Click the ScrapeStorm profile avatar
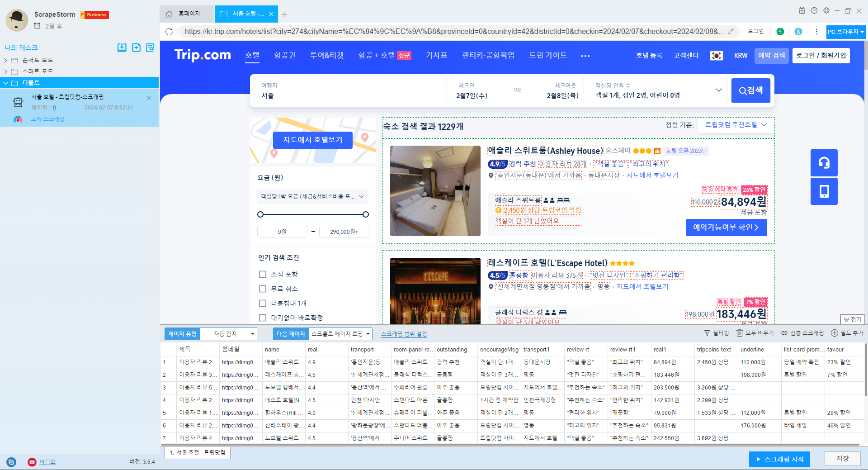 click(17, 20)
